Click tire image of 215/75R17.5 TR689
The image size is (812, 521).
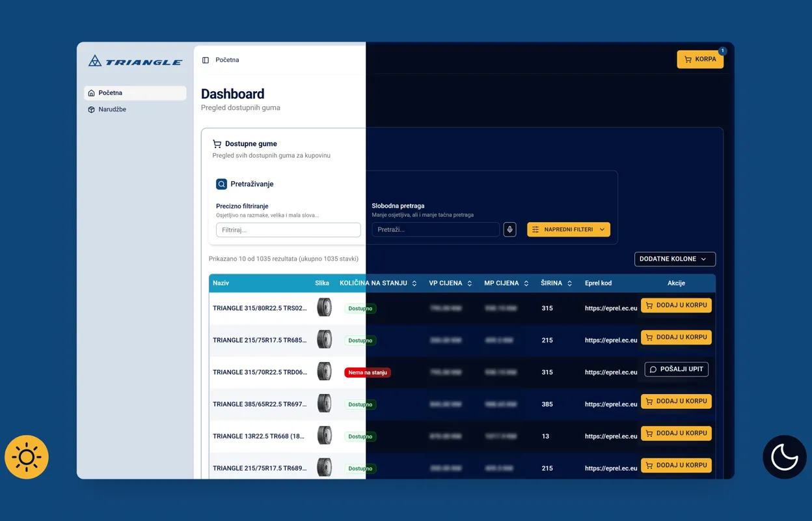coord(324,467)
